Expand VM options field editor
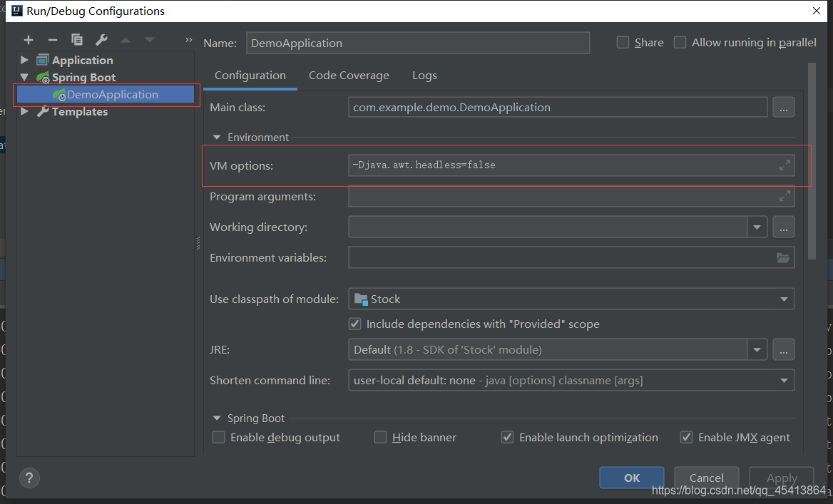The width and height of the screenshot is (833, 504). click(784, 165)
